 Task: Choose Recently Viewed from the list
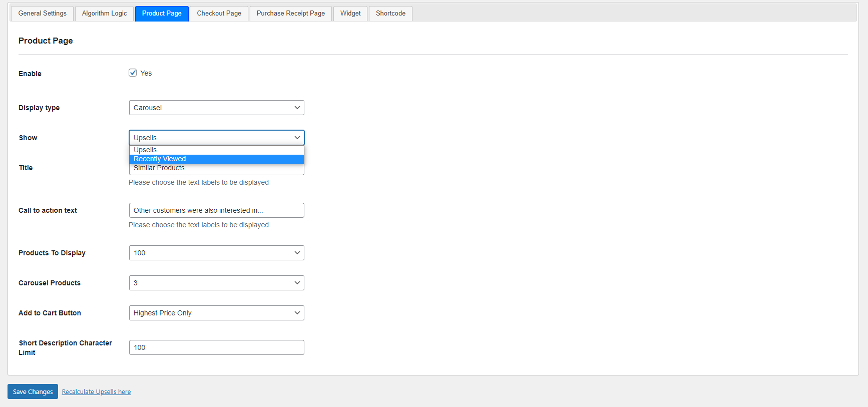pyautogui.click(x=217, y=159)
